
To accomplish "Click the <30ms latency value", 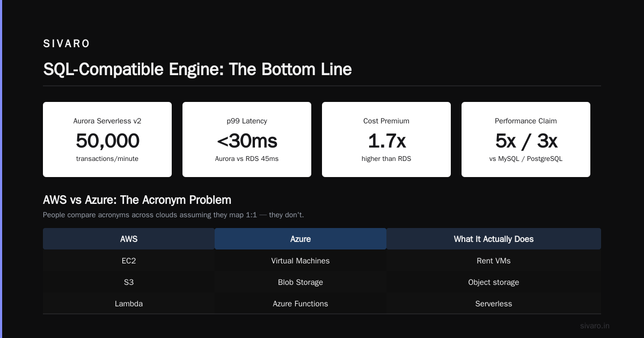I will [247, 141].
